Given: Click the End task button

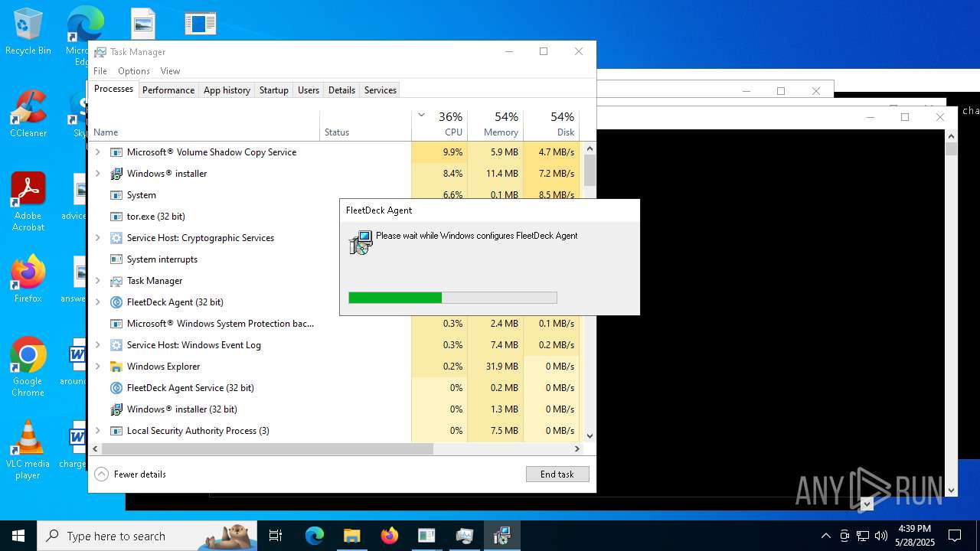Looking at the screenshot, I should [557, 474].
